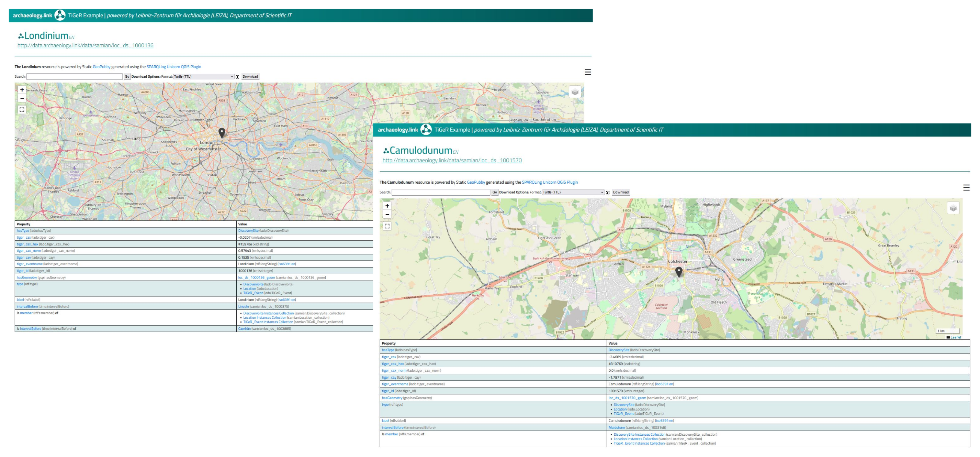Open layers control on Camulodunum map
Image resolution: width=980 pixels, height=457 pixels.
953,208
